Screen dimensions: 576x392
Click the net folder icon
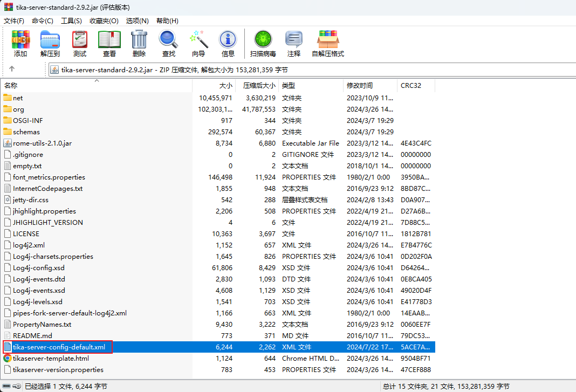click(8, 98)
